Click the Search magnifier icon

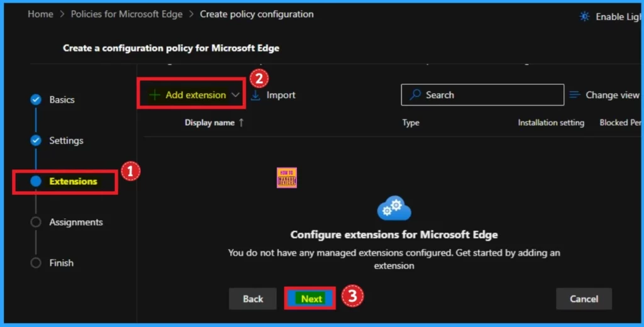(415, 94)
